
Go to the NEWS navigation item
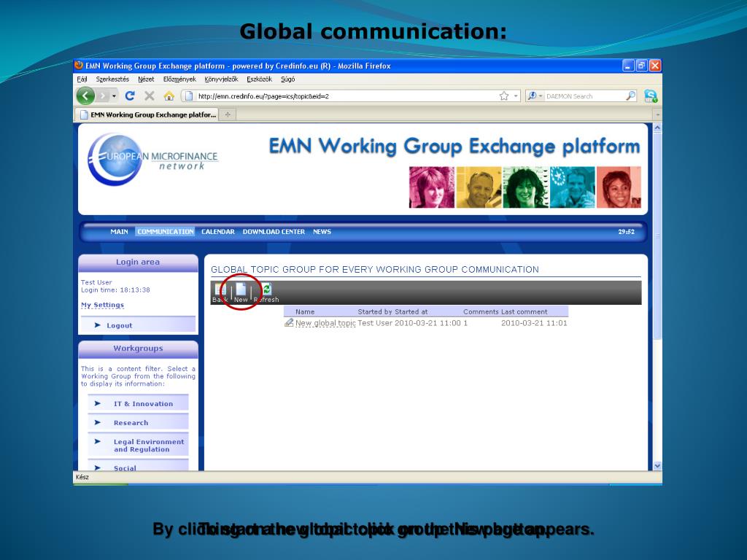pyautogui.click(x=322, y=231)
